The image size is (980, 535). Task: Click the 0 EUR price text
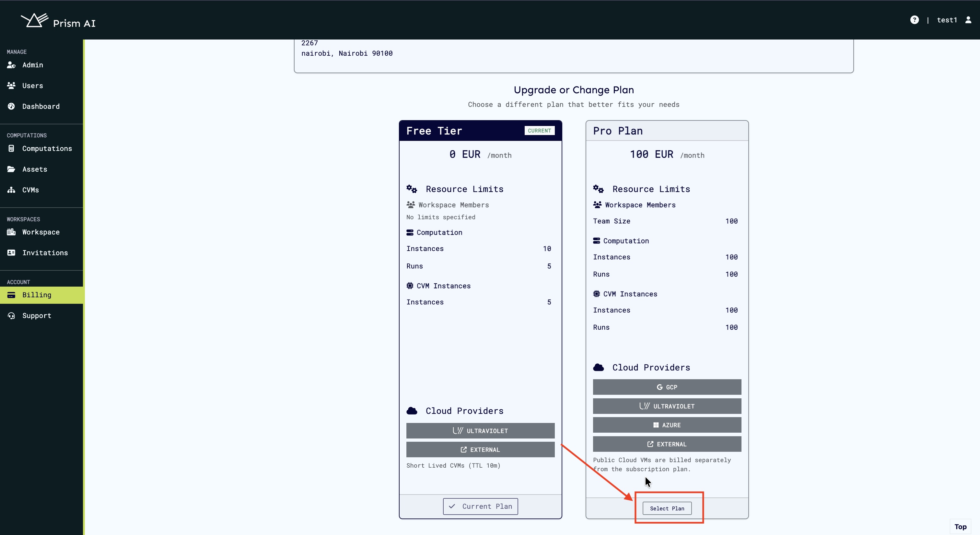pyautogui.click(x=464, y=154)
